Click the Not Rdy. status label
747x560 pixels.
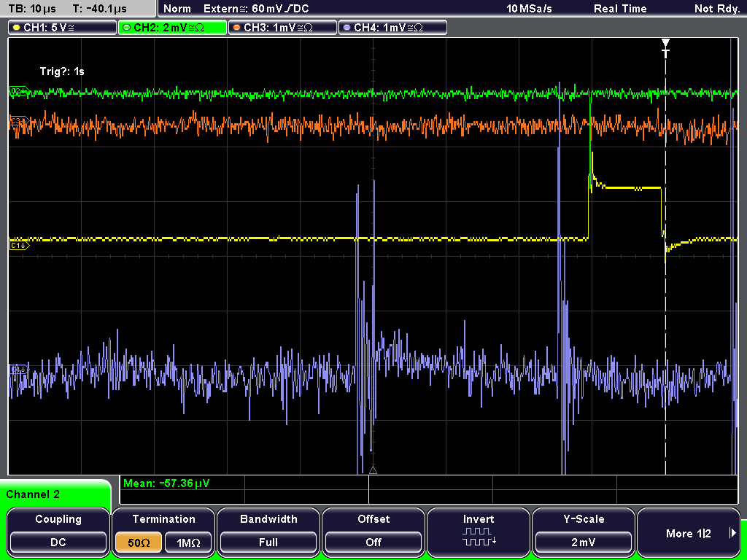pyautogui.click(x=717, y=9)
